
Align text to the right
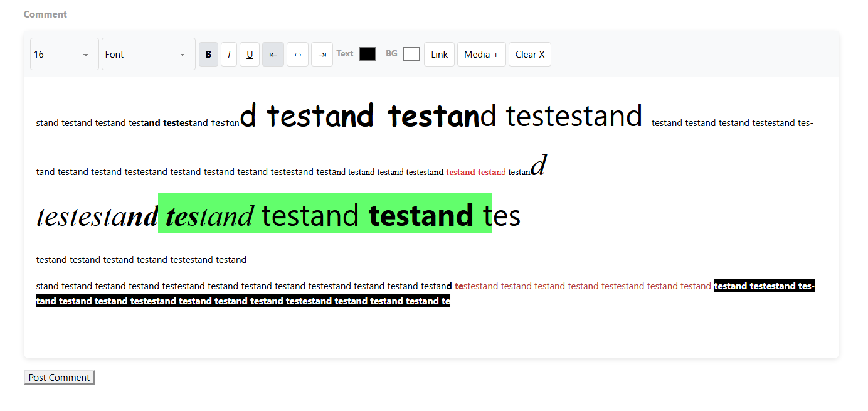pyautogui.click(x=322, y=55)
